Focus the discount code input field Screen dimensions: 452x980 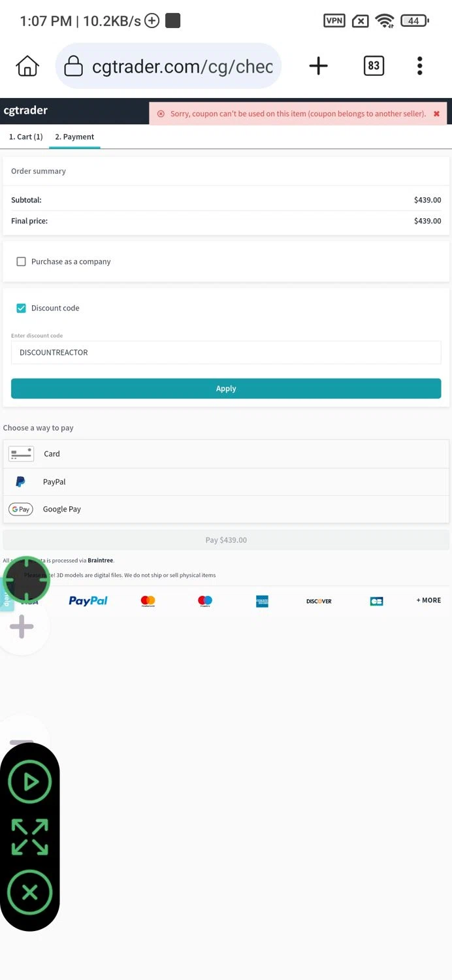click(x=226, y=352)
